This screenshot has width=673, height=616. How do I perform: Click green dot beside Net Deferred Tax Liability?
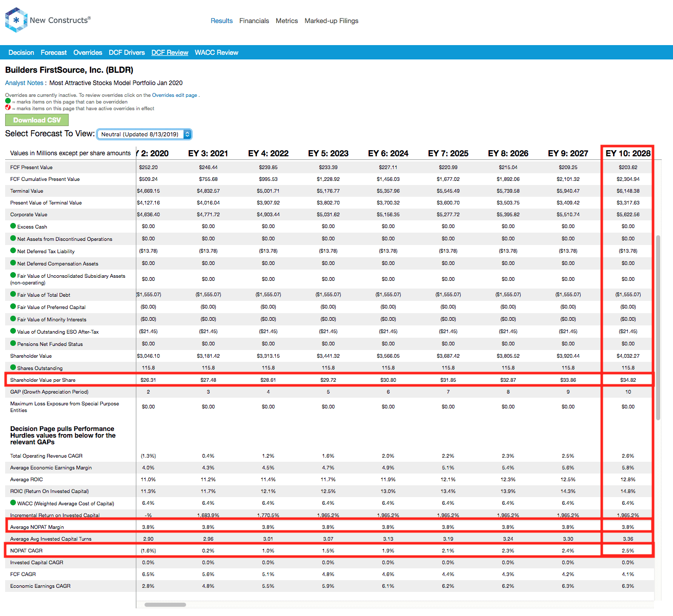(x=13, y=251)
